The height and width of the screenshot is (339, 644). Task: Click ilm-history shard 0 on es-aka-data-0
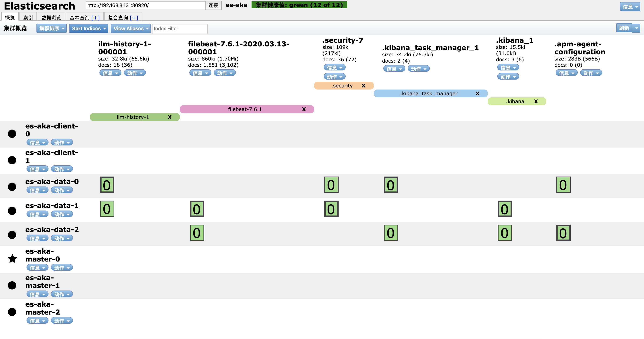click(107, 185)
